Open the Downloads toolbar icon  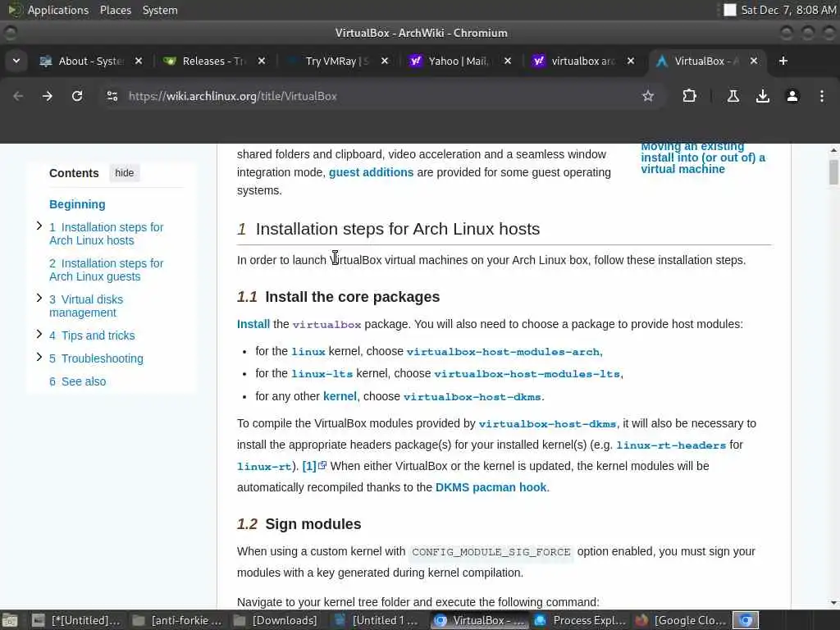(x=762, y=96)
